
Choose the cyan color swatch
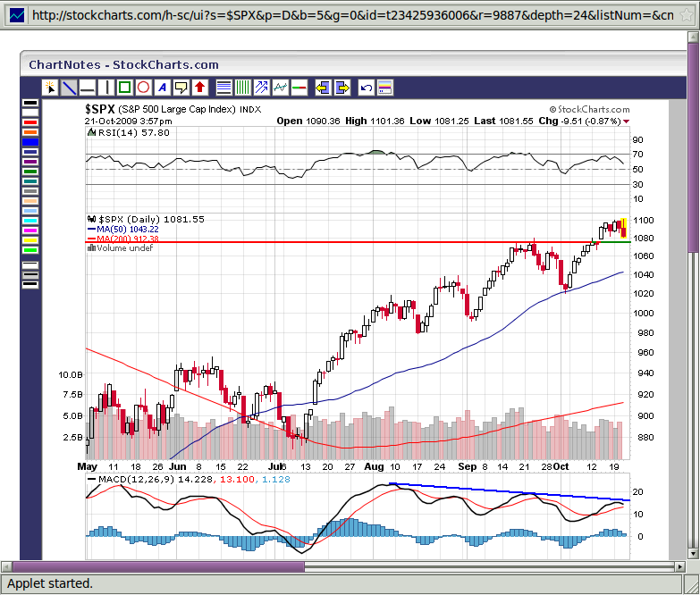point(30,221)
